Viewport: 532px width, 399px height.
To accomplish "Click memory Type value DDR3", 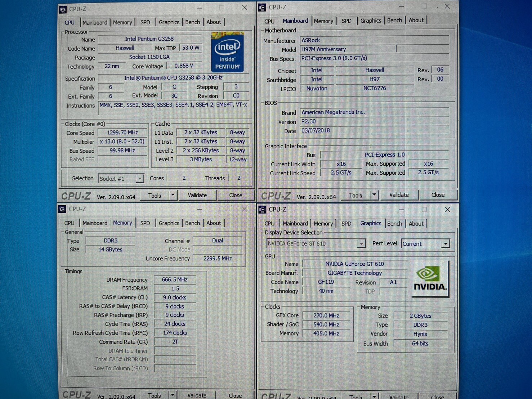I will coord(111,241).
